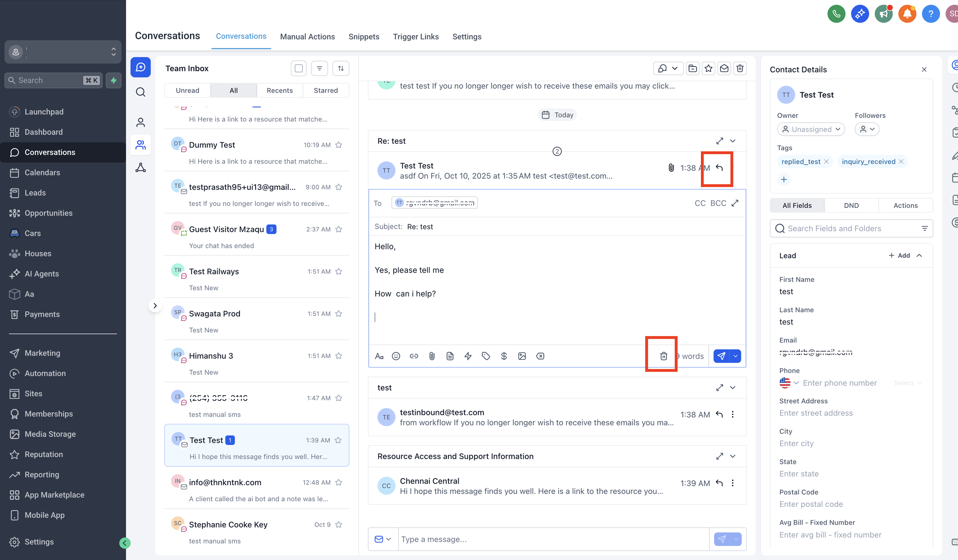Viewport: 958px width, 560px height.
Task: Open send button dropdown arrow in composer
Action: coord(735,356)
